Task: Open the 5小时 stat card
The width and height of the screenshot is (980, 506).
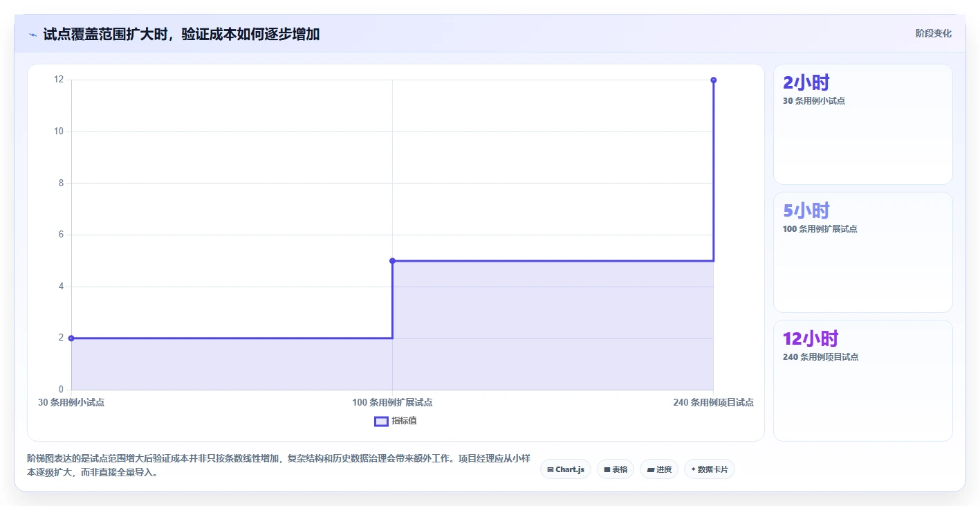Action: (862, 253)
